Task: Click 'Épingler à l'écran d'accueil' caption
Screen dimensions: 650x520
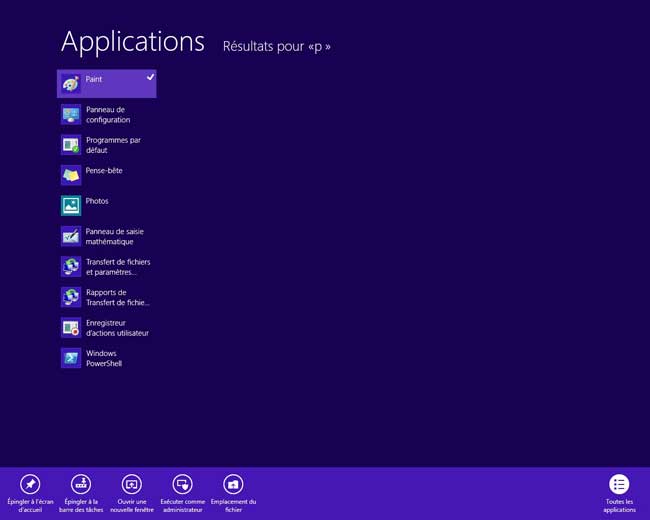Action: pos(30,505)
